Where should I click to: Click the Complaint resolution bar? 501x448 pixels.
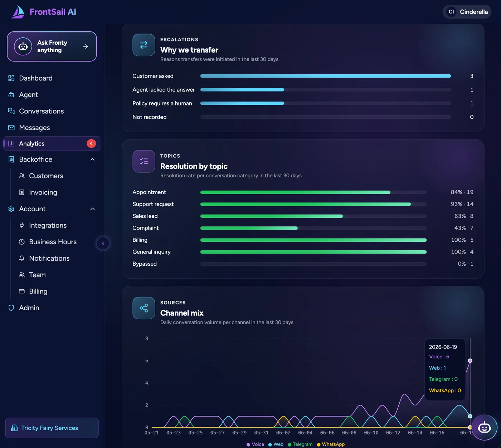[x=313, y=228]
